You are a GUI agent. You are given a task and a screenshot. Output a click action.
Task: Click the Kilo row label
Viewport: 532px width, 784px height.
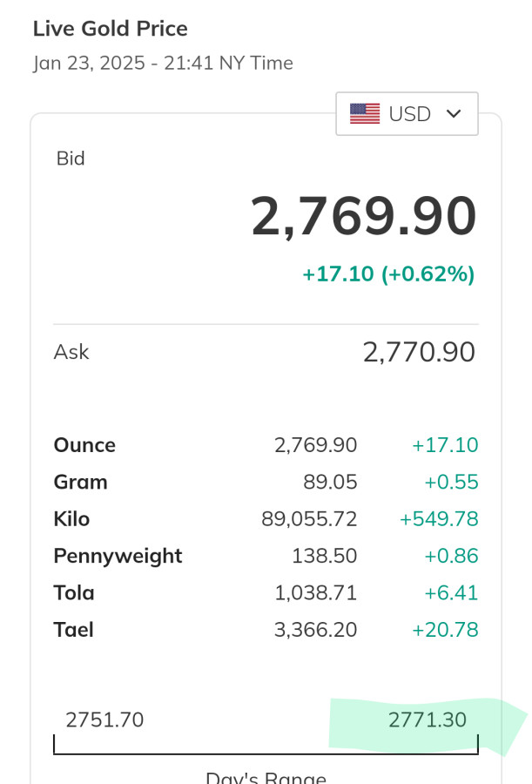coord(71,519)
